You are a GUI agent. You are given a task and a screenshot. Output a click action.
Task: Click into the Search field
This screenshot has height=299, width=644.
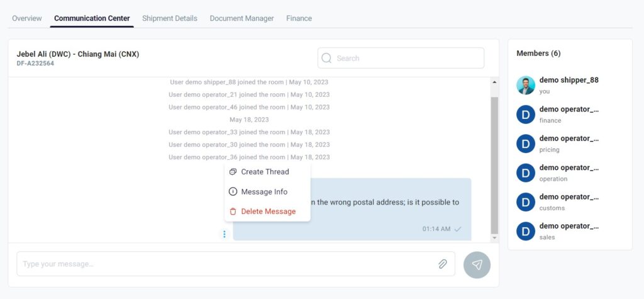pyautogui.click(x=401, y=58)
